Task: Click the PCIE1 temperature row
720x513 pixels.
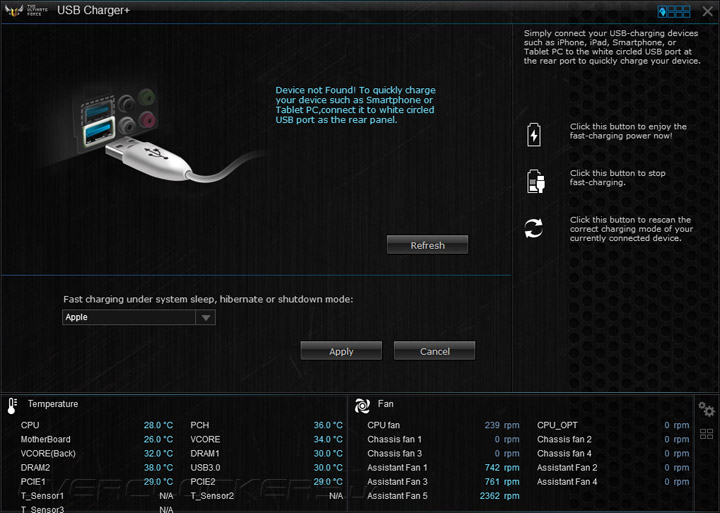Action: point(97,482)
